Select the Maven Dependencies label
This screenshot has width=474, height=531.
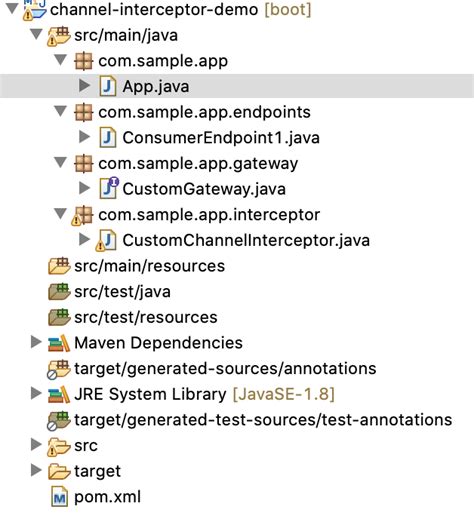pos(158,343)
